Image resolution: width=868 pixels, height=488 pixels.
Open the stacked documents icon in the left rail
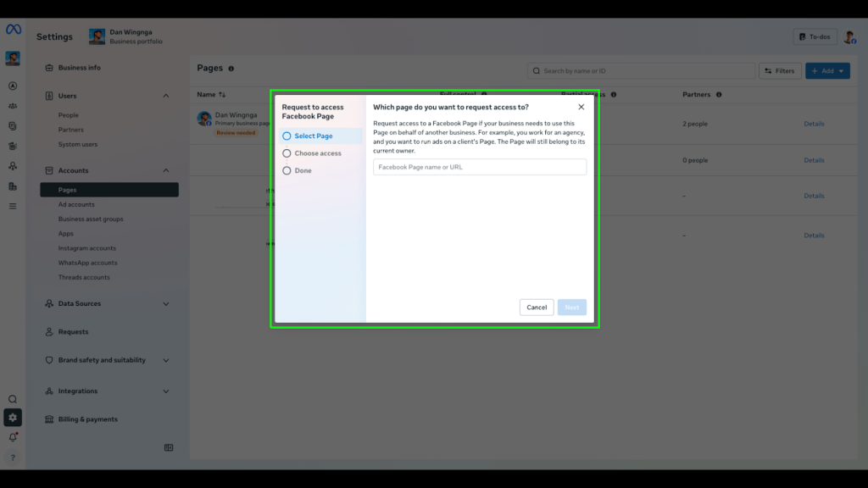[x=13, y=126]
